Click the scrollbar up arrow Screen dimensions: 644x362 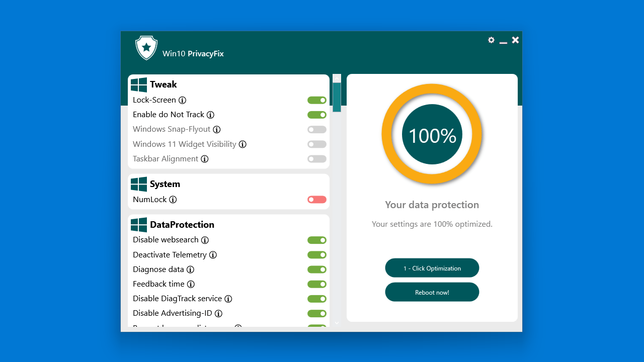[x=337, y=78]
